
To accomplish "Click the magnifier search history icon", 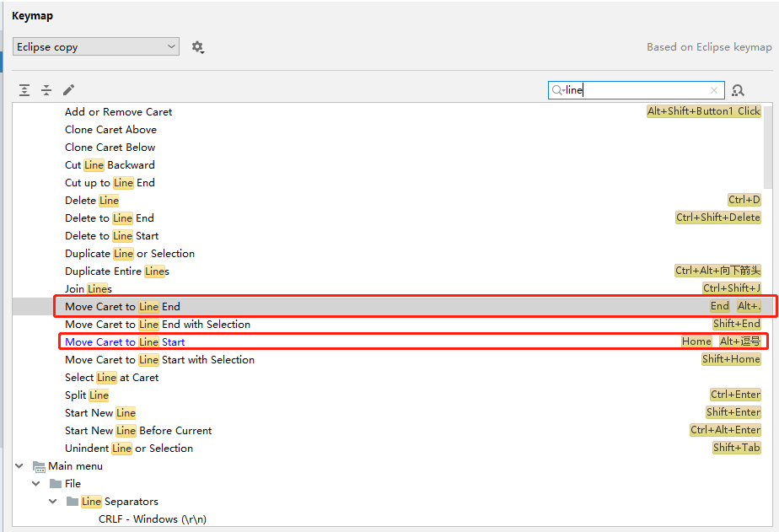I will click(557, 90).
